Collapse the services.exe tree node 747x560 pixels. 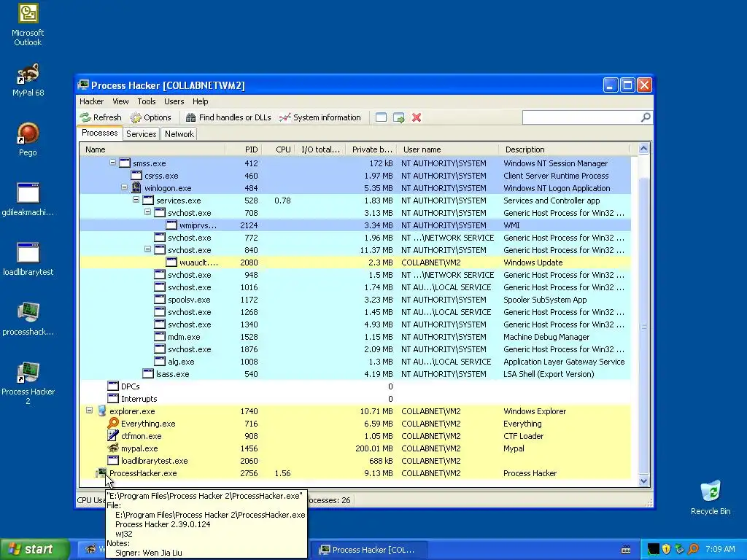coord(136,200)
